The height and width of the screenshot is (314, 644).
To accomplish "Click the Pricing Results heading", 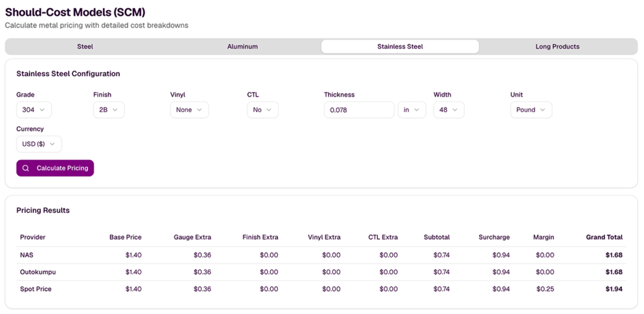I will (43, 210).
